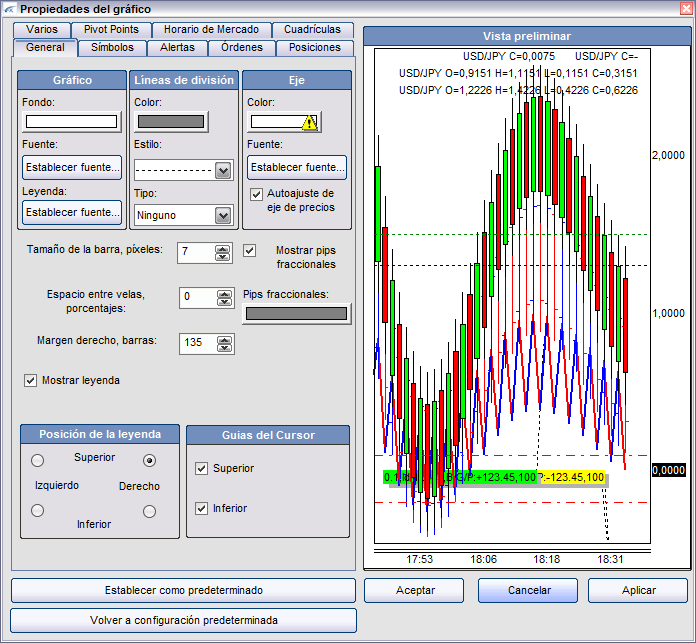
Task: Select top-left legend position radio button
Action: 38,461
